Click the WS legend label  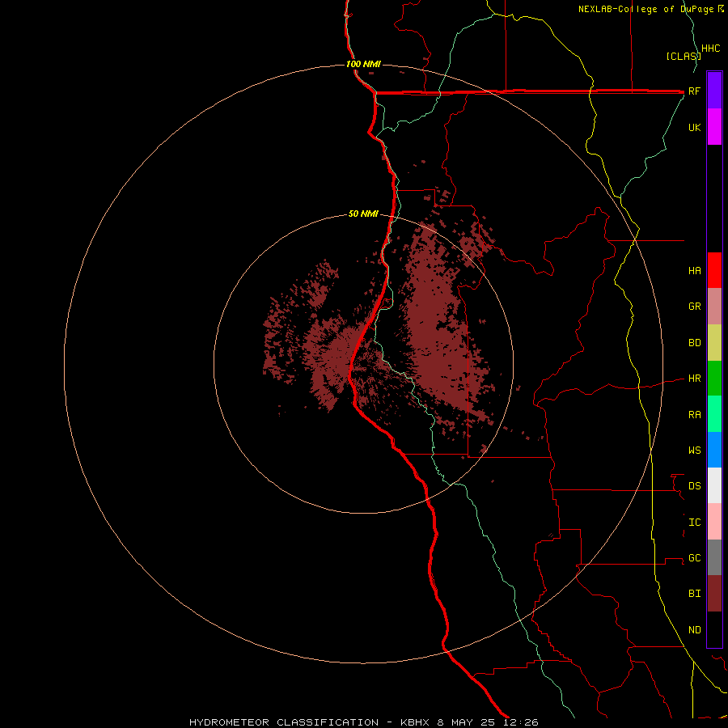click(694, 451)
